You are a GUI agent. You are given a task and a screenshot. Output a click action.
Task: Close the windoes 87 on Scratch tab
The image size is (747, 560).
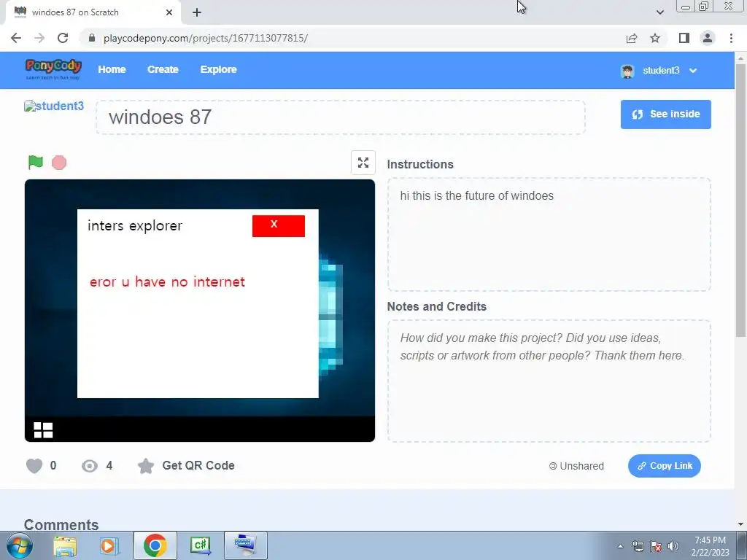tap(169, 12)
